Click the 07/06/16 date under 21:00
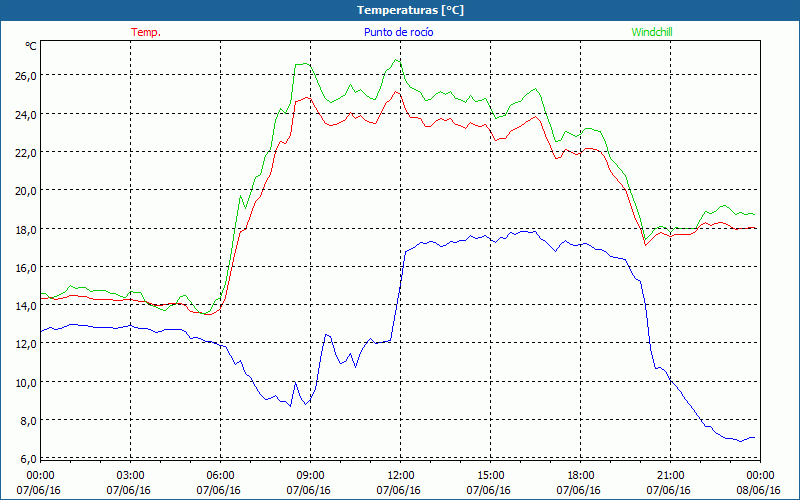Screen dimensions: 800x500 [x=668, y=490]
